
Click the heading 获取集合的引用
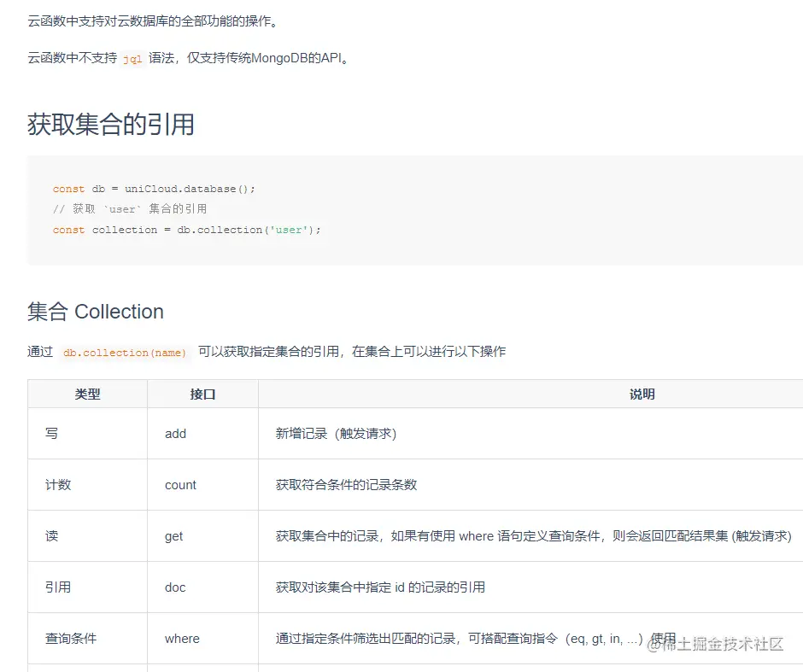(111, 125)
